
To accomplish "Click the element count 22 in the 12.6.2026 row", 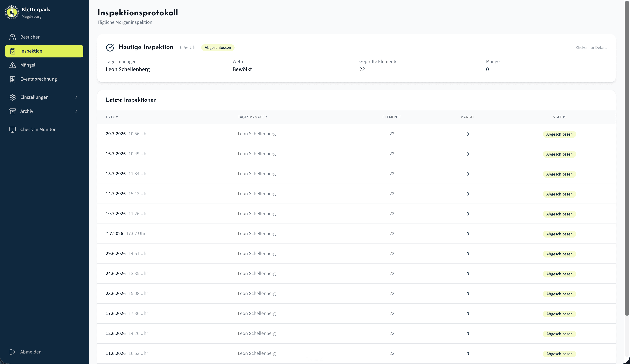I will tap(392, 334).
